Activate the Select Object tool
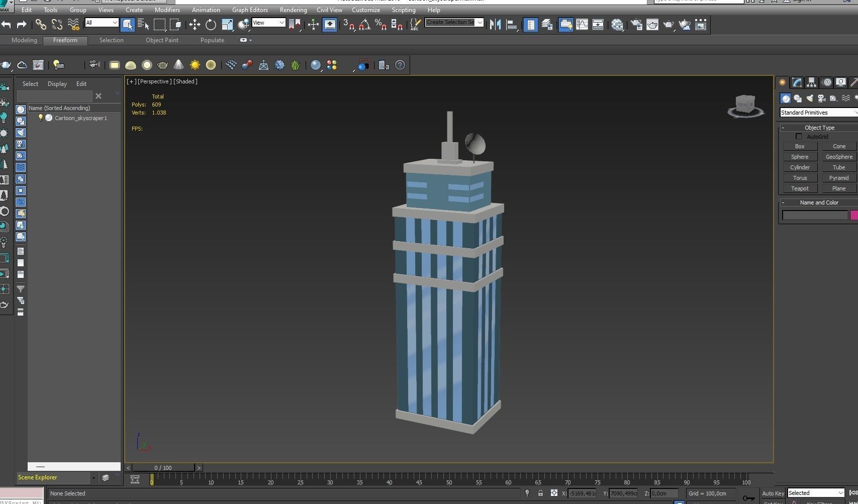This screenshot has height=504, width=858. pos(128,24)
